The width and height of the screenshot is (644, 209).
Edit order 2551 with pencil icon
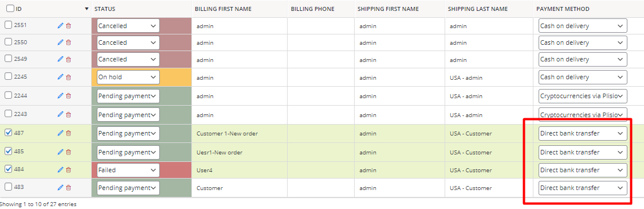[x=60, y=25]
